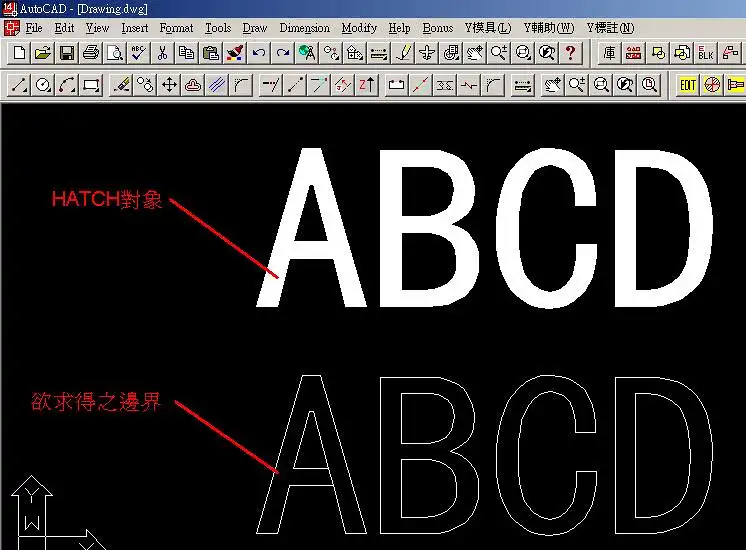Viewport: 746px width, 550px height.
Task: Open the Insert menu
Action: click(135, 28)
